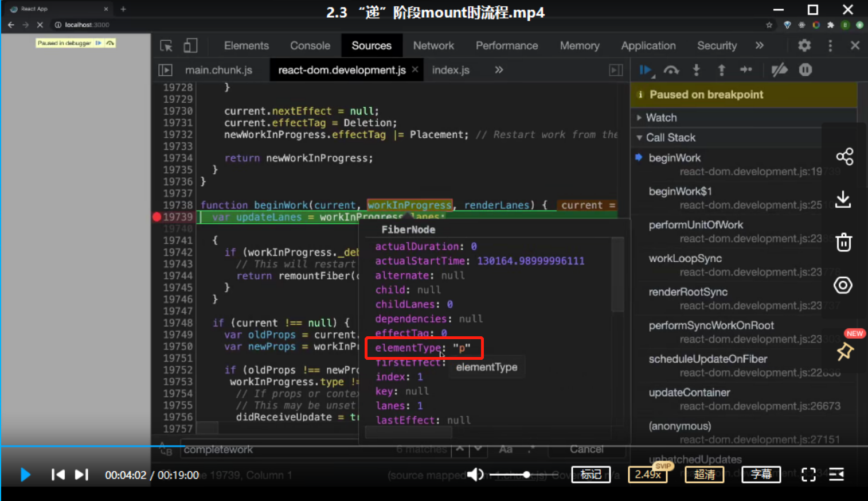This screenshot has height=501, width=868.
Task: Open the Network tab
Action: click(433, 46)
